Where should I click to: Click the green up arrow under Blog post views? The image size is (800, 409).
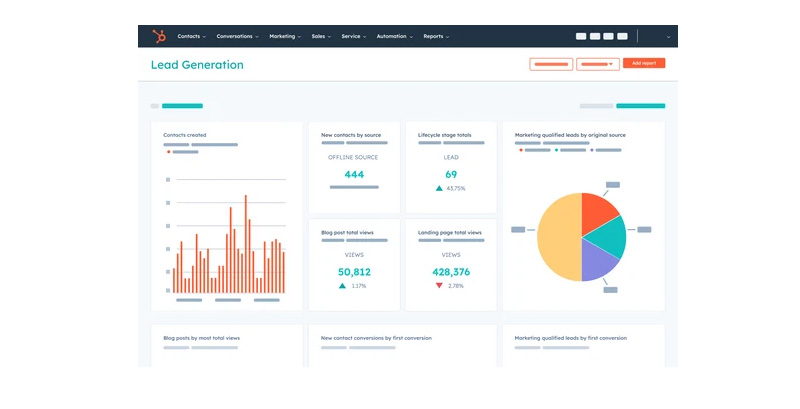click(x=342, y=286)
